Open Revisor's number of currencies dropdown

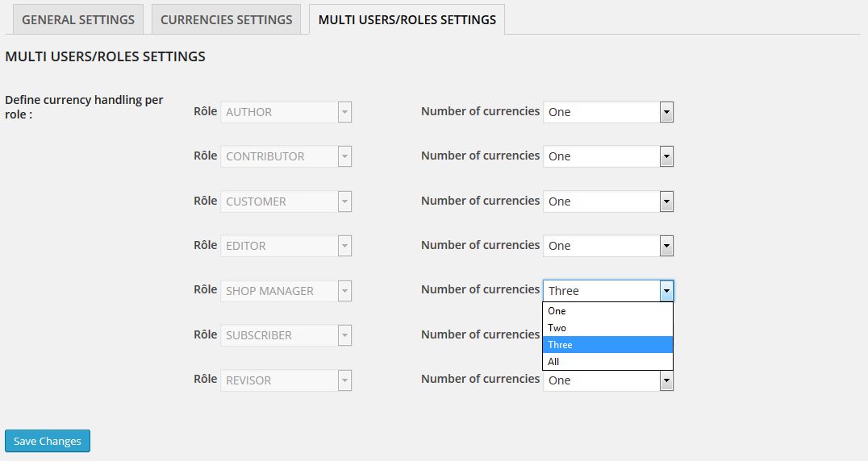tap(608, 381)
